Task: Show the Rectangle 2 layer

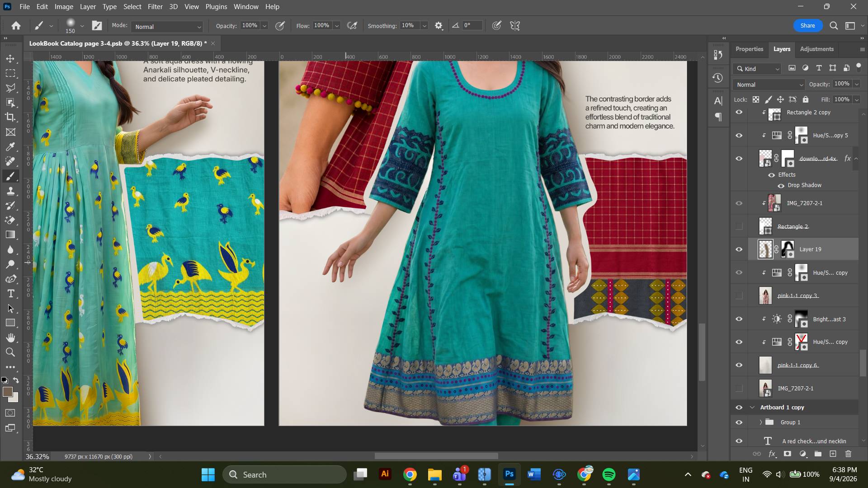Action: point(739,226)
